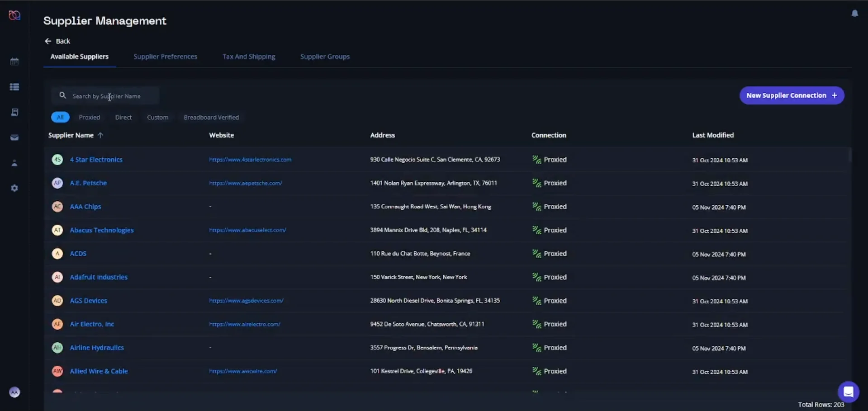The image size is (868, 411).
Task: Select the Custom filter chip
Action: point(157,117)
